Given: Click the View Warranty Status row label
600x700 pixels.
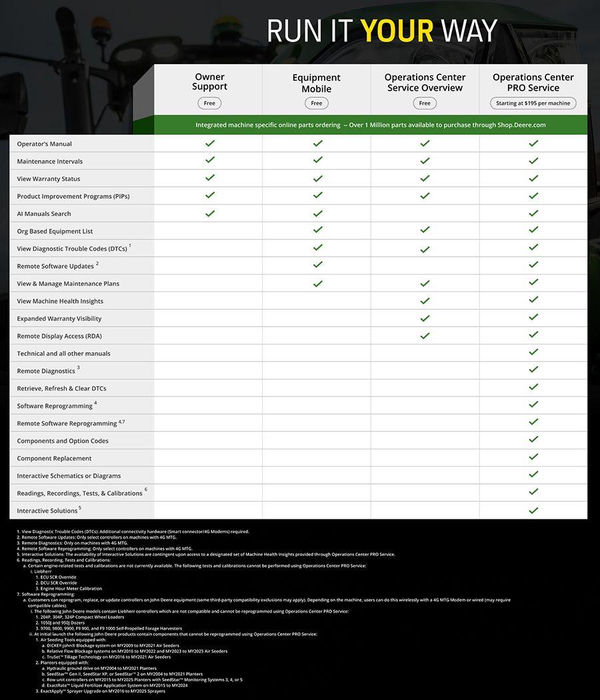Looking at the screenshot, I should point(49,179).
